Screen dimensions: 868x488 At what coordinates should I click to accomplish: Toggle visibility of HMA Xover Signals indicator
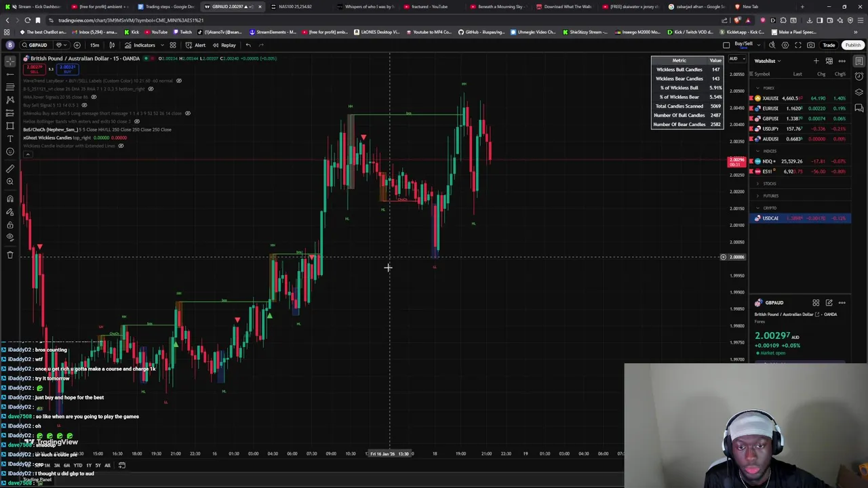[x=94, y=97]
